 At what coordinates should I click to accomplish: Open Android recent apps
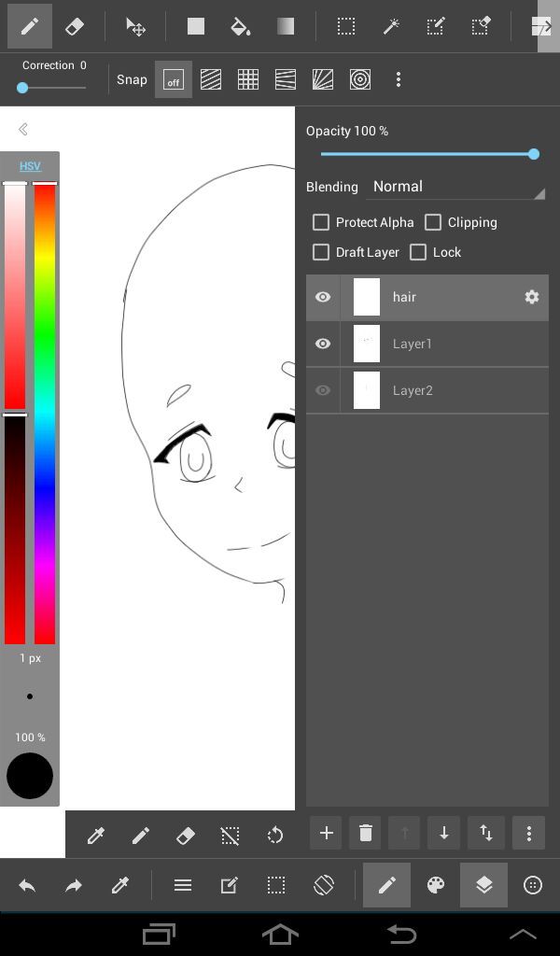159,934
